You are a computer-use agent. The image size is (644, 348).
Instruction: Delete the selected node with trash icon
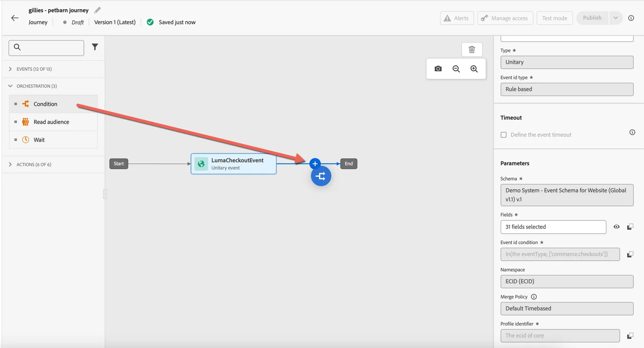click(472, 49)
